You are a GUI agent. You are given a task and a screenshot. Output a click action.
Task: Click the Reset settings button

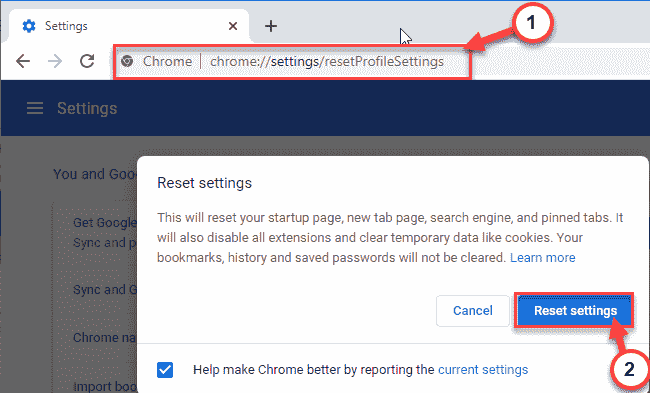pyautogui.click(x=575, y=311)
